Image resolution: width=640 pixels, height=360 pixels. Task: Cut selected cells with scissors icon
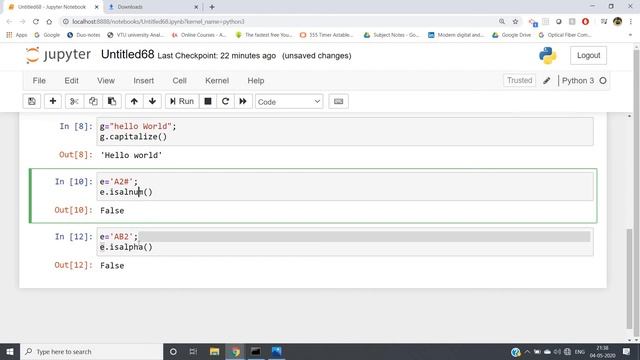coord(74,101)
